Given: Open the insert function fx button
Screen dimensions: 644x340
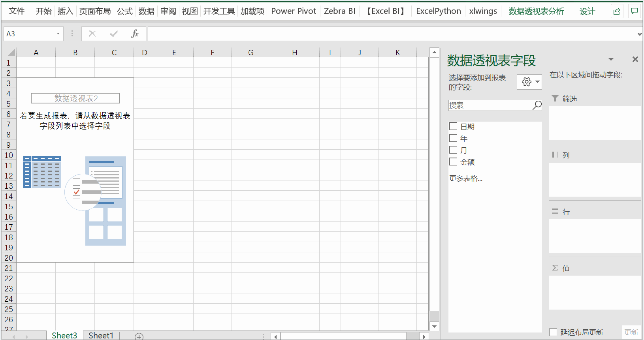Looking at the screenshot, I should pyautogui.click(x=135, y=34).
